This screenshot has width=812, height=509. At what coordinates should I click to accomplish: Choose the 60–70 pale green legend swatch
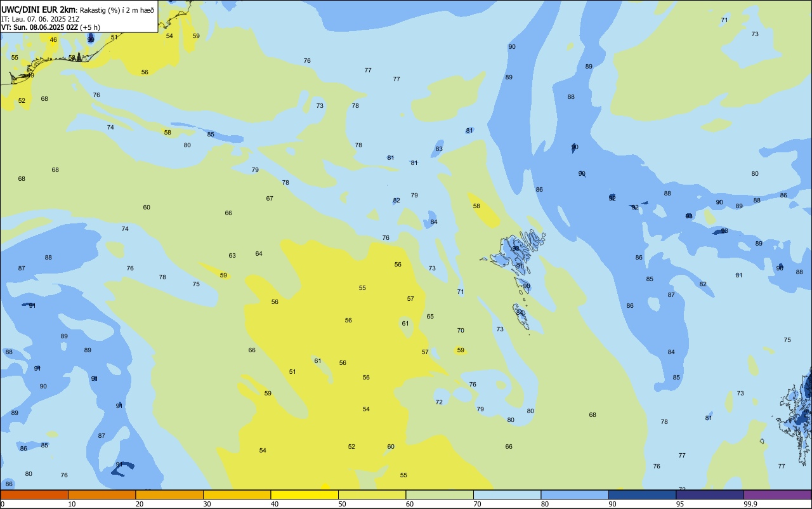point(440,494)
